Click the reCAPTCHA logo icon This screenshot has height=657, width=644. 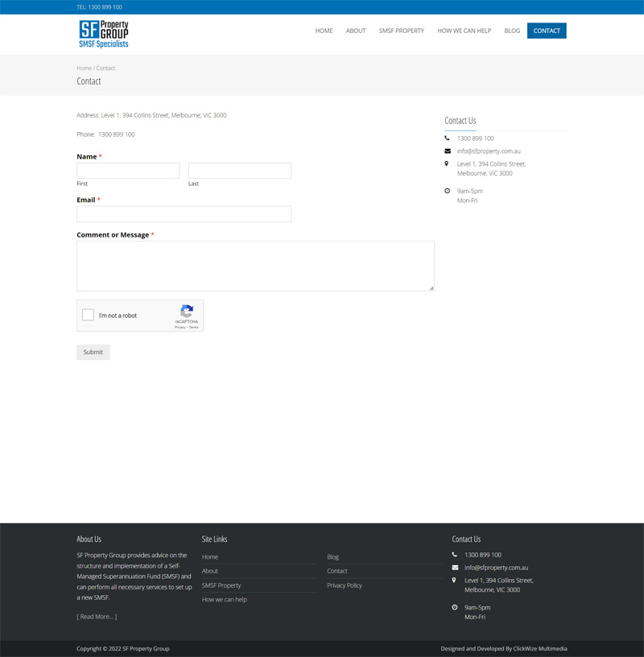pos(187,312)
